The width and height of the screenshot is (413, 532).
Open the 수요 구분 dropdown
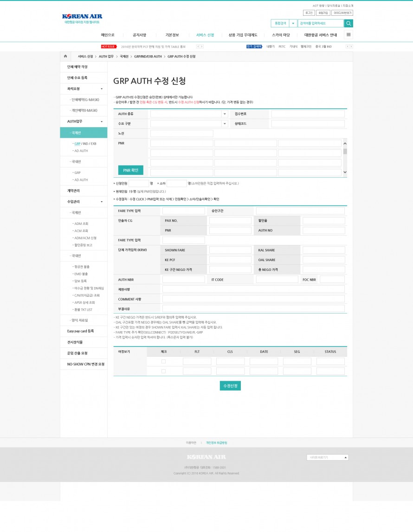pos(225,124)
